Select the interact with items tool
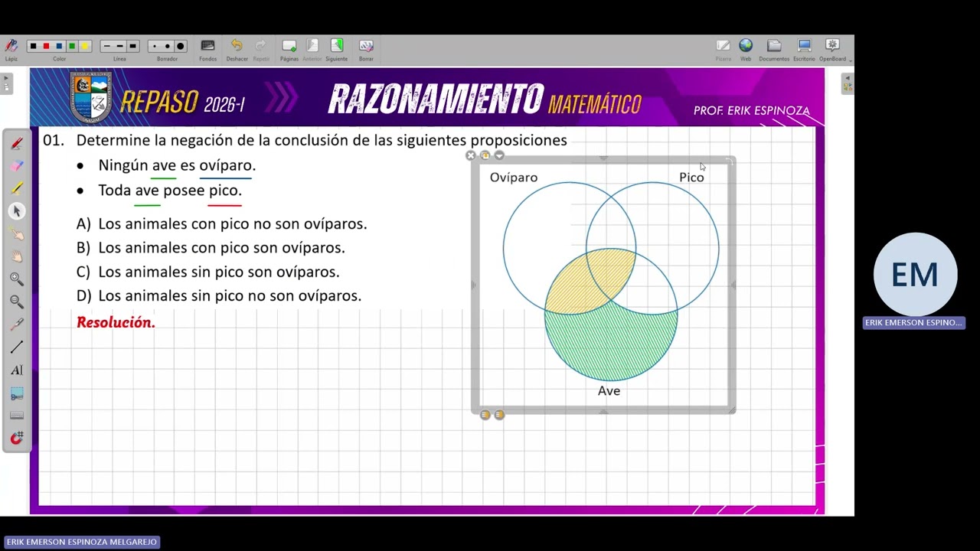The height and width of the screenshot is (551, 980). click(17, 233)
